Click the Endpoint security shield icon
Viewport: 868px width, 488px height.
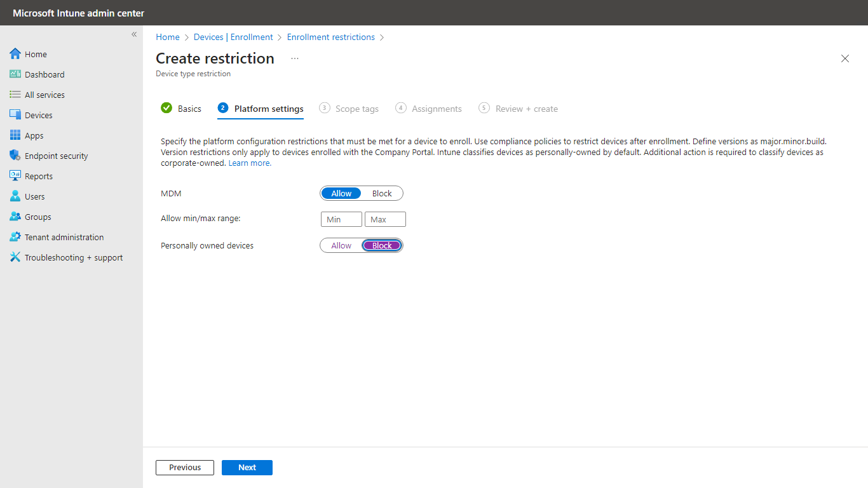point(15,156)
